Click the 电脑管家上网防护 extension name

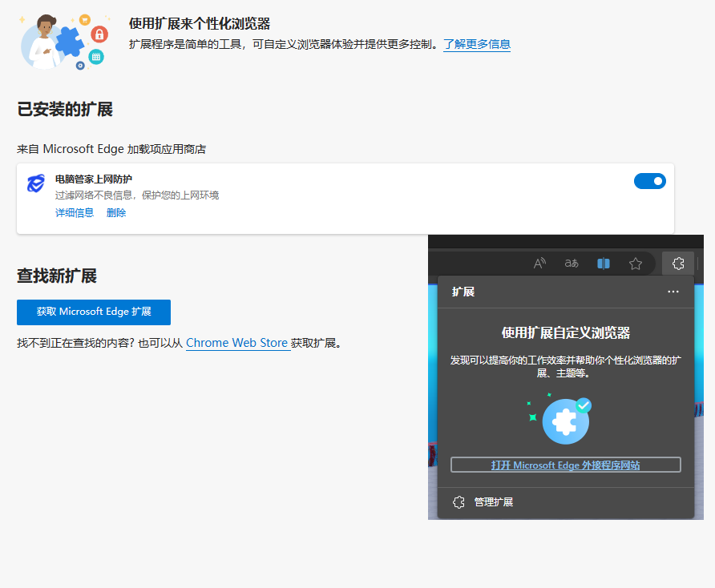94,179
